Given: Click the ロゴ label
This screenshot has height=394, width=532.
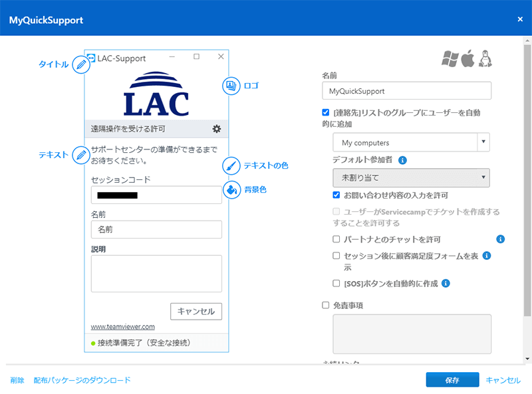Looking at the screenshot, I should pos(251,86).
